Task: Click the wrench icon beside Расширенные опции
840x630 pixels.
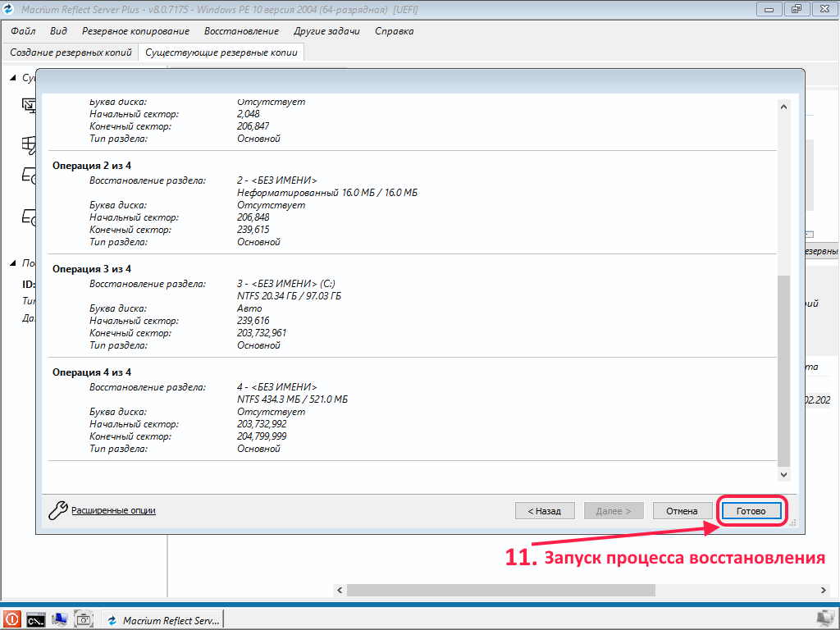Action: pyautogui.click(x=57, y=510)
